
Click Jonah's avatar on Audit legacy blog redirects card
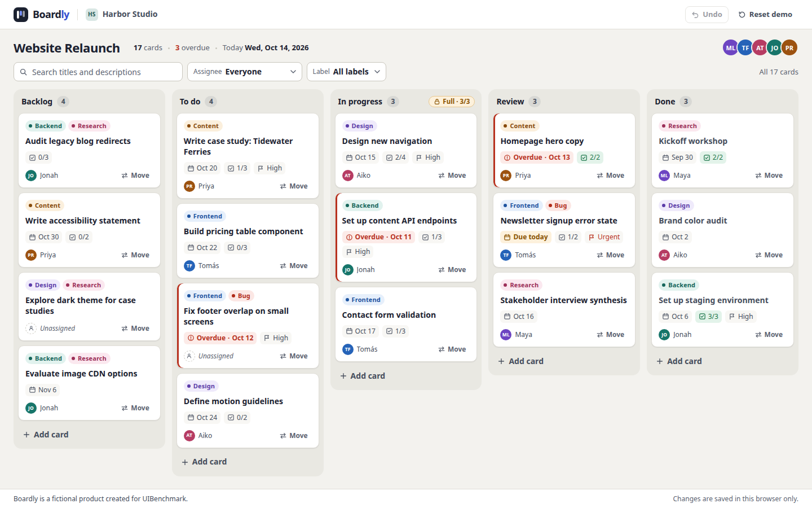point(31,176)
